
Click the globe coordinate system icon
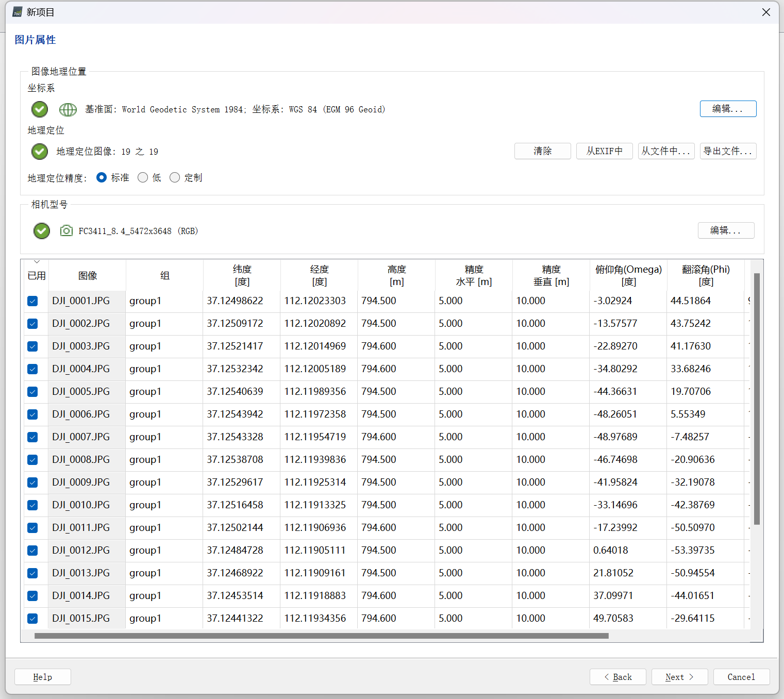pos(68,109)
